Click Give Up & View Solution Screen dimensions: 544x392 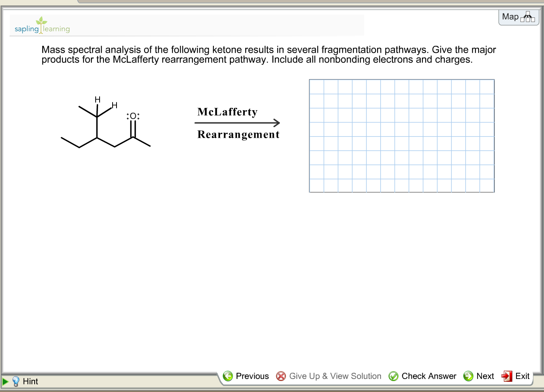[x=335, y=376]
